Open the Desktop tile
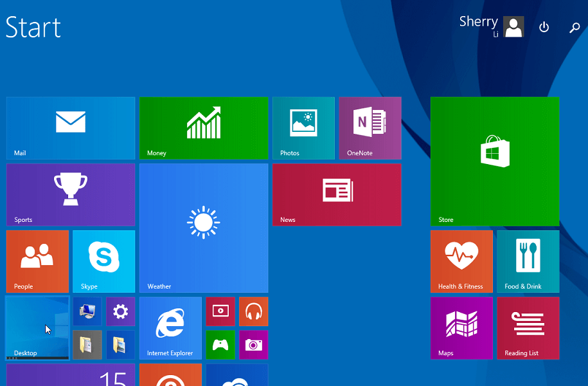Image resolution: width=588 pixels, height=386 pixels. [x=37, y=328]
